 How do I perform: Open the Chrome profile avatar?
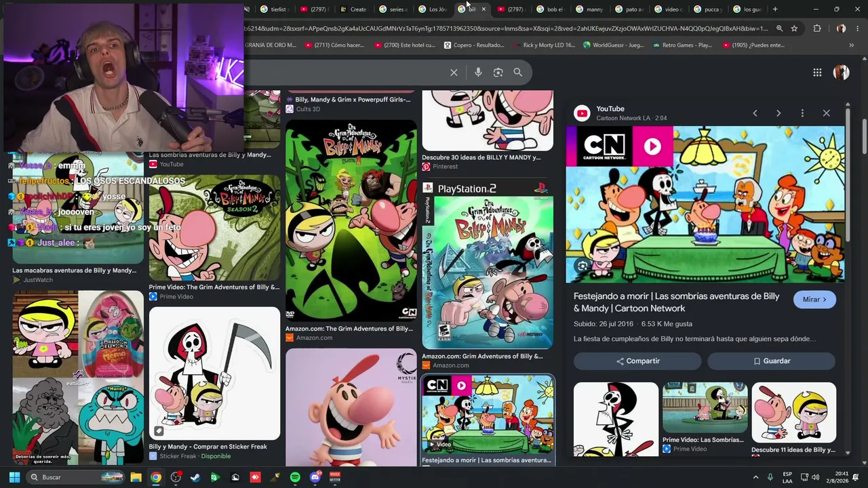(841, 28)
